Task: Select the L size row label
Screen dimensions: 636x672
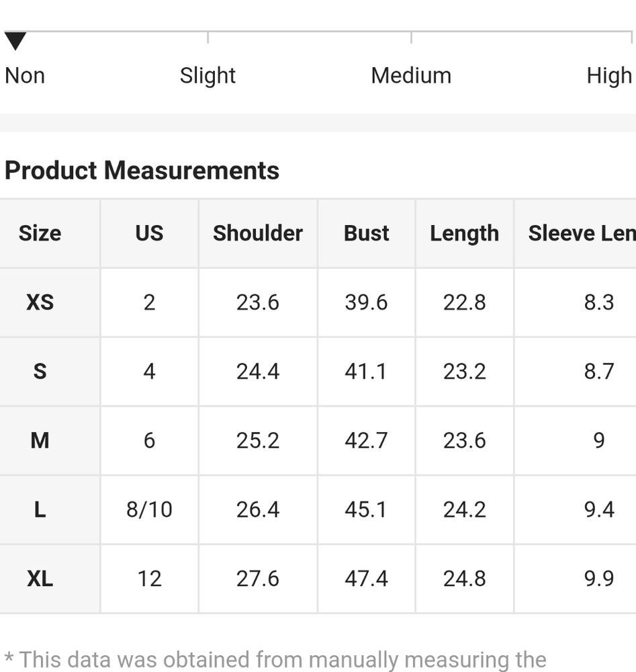Action: click(x=40, y=510)
